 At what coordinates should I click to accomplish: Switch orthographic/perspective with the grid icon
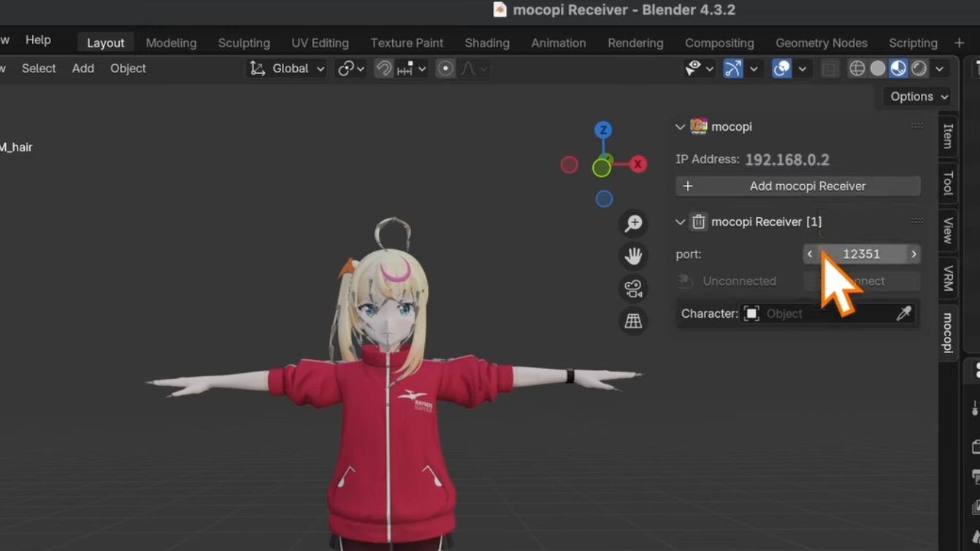633,321
